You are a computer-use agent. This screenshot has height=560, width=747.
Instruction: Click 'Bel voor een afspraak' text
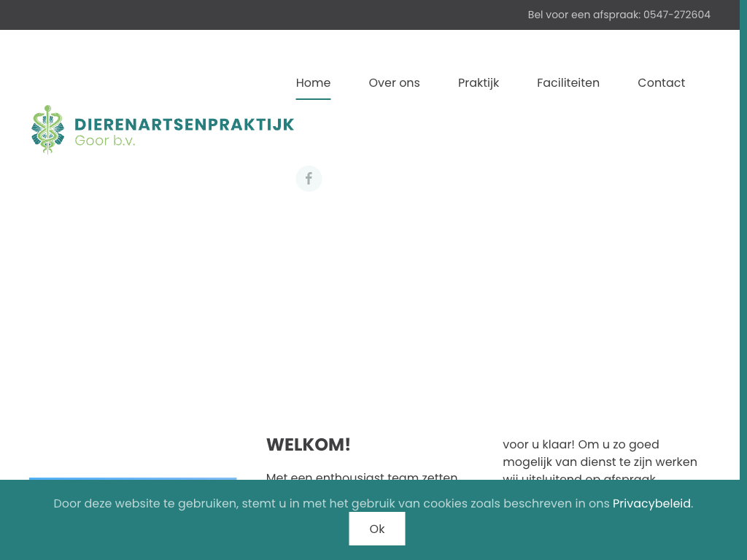(x=584, y=15)
